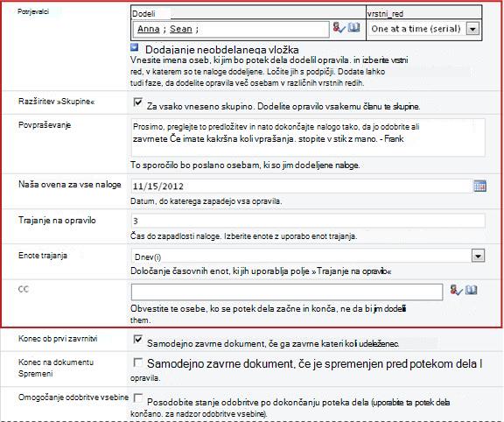Enable the Omogočanje odobritve vsebine checkbox
Viewport: 504px width, 422px height.
[x=138, y=397]
